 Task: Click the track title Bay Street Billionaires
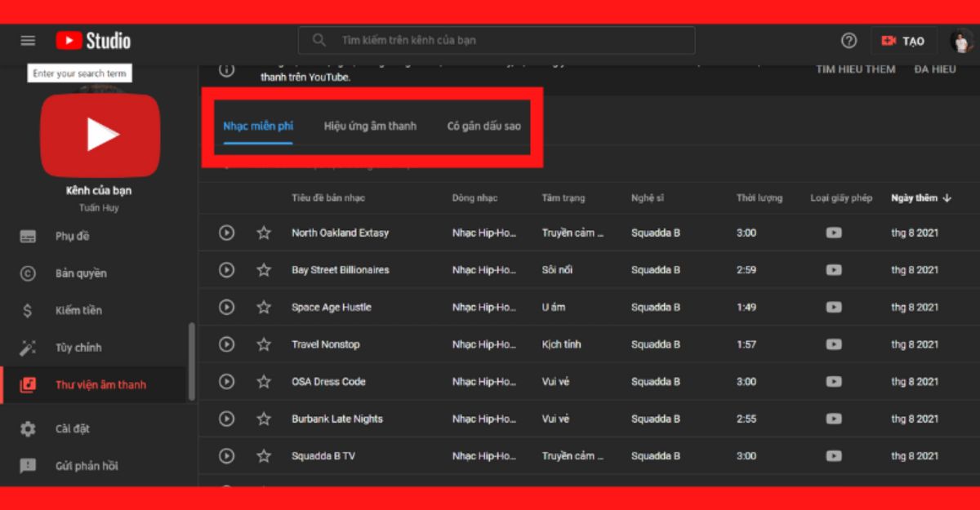(341, 270)
